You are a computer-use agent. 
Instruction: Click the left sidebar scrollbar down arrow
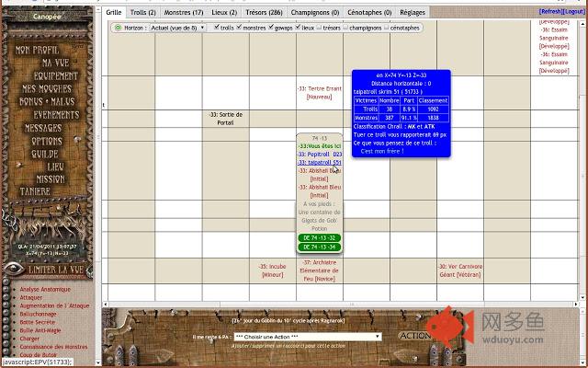click(98, 362)
